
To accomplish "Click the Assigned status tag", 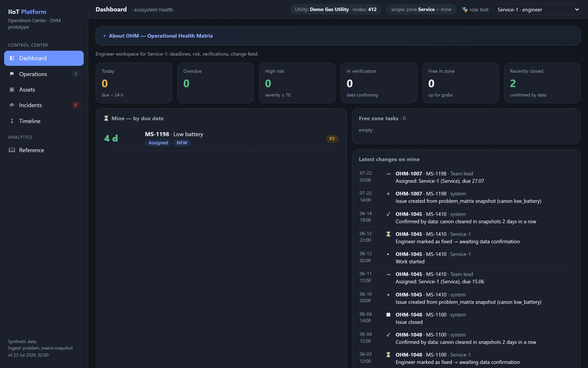I will coord(158,143).
